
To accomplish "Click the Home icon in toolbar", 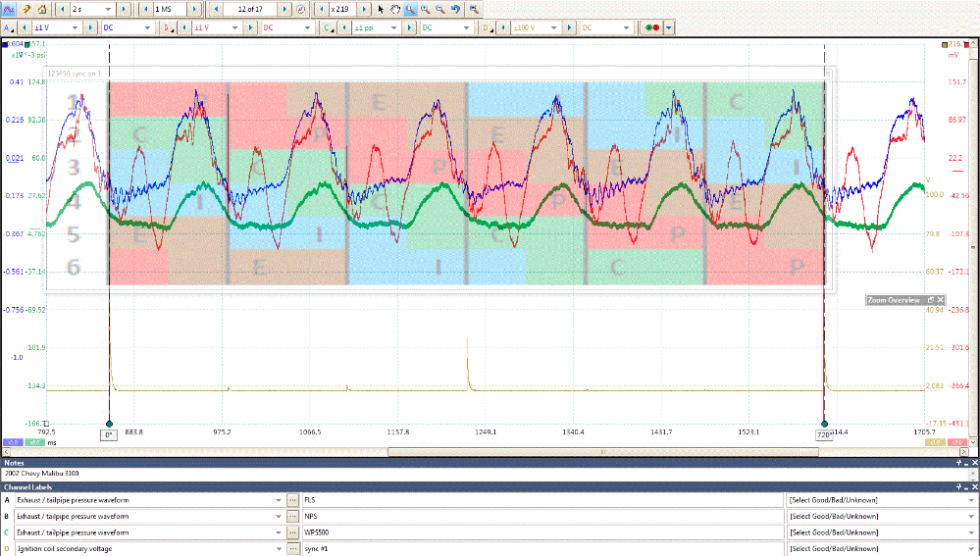I will pos(42,8).
